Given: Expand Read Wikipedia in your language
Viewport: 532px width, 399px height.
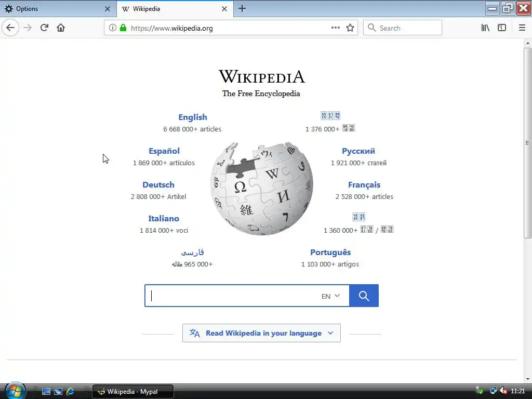Looking at the screenshot, I should coord(261,333).
